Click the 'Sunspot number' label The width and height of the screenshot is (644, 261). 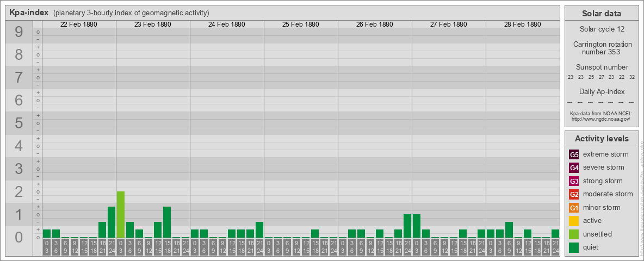click(602, 67)
